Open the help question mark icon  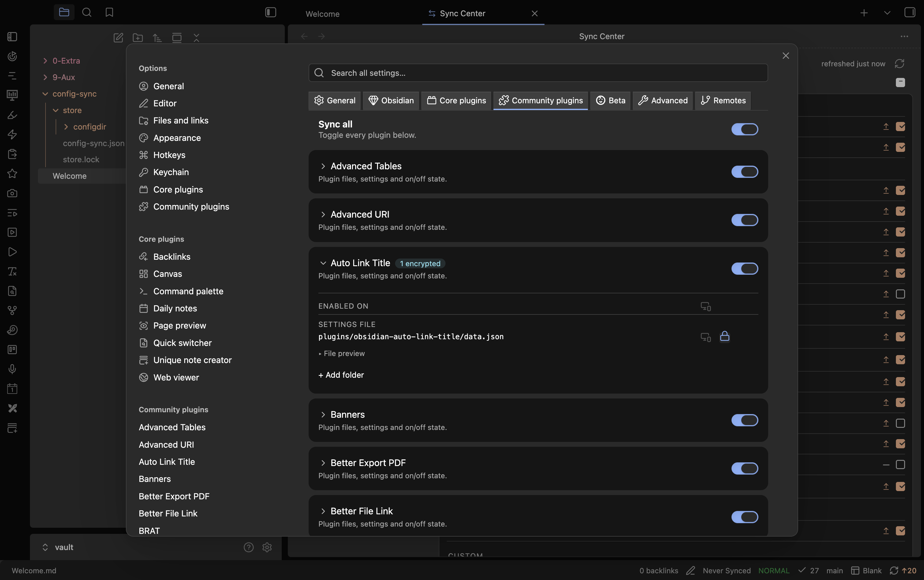click(x=248, y=547)
